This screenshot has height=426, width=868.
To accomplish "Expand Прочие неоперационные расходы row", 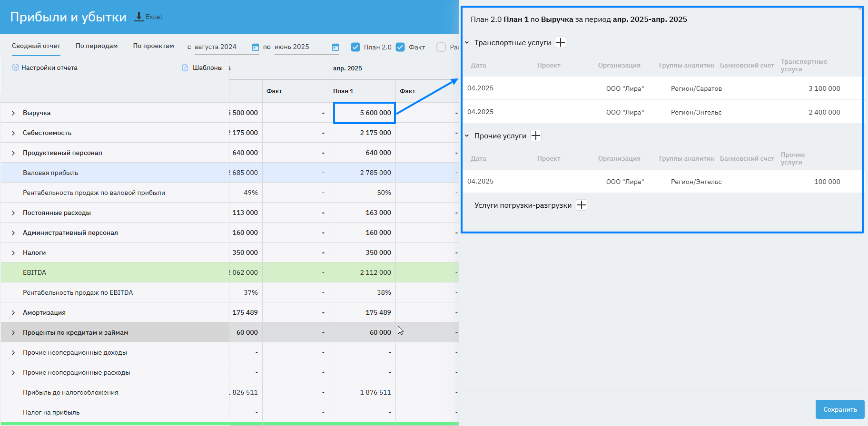I will [x=13, y=373].
